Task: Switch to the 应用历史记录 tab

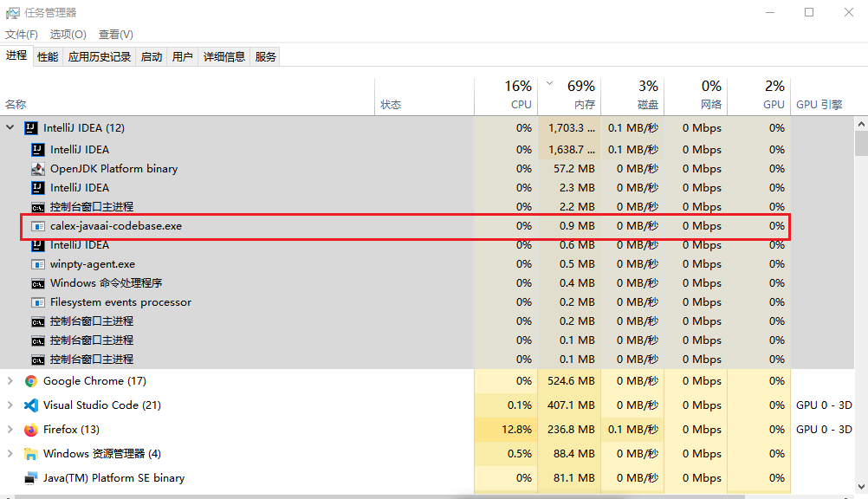Action: (x=100, y=56)
